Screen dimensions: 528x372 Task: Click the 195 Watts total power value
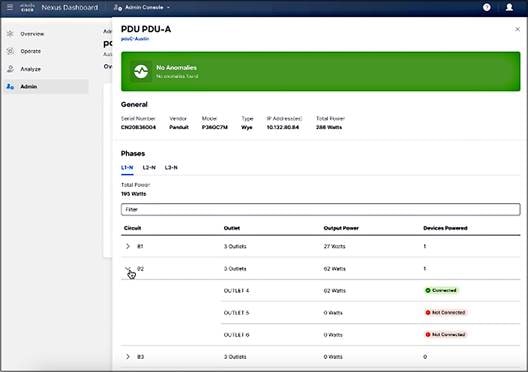click(133, 194)
